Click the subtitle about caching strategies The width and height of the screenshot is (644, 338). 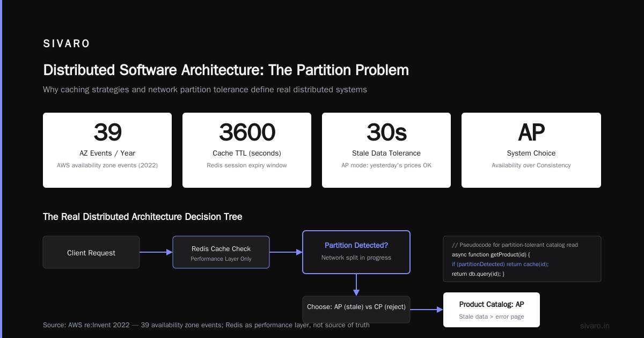coord(205,90)
